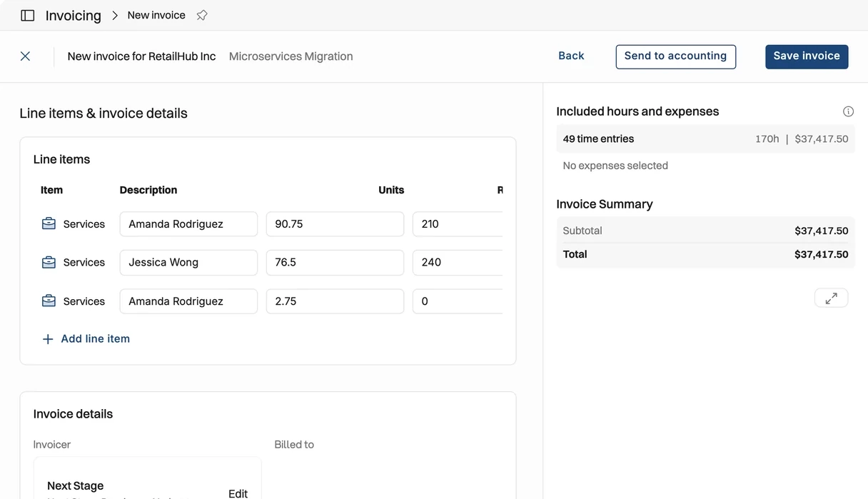Screen dimensions: 868x499
Task: Click the 0 rate field
Action: 458,301
